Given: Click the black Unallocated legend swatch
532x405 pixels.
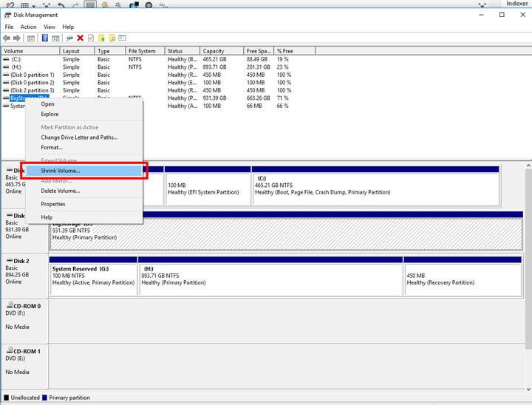Looking at the screenshot, I should pyautogui.click(x=6, y=398).
